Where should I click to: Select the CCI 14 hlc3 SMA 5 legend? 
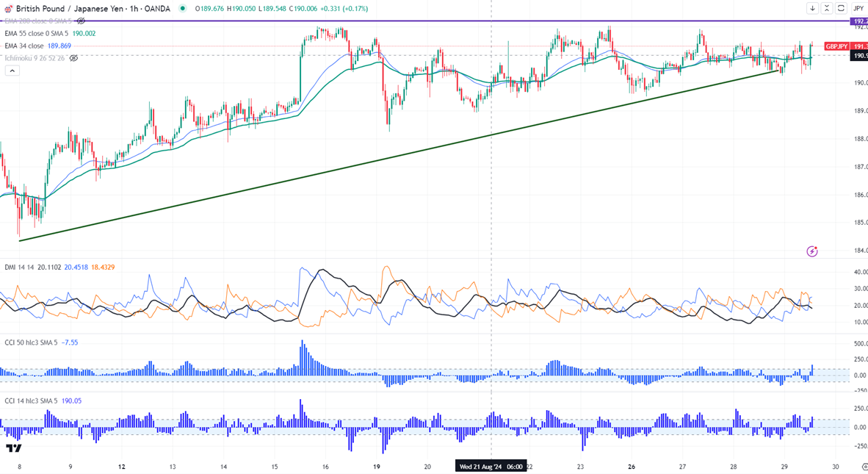click(x=31, y=401)
